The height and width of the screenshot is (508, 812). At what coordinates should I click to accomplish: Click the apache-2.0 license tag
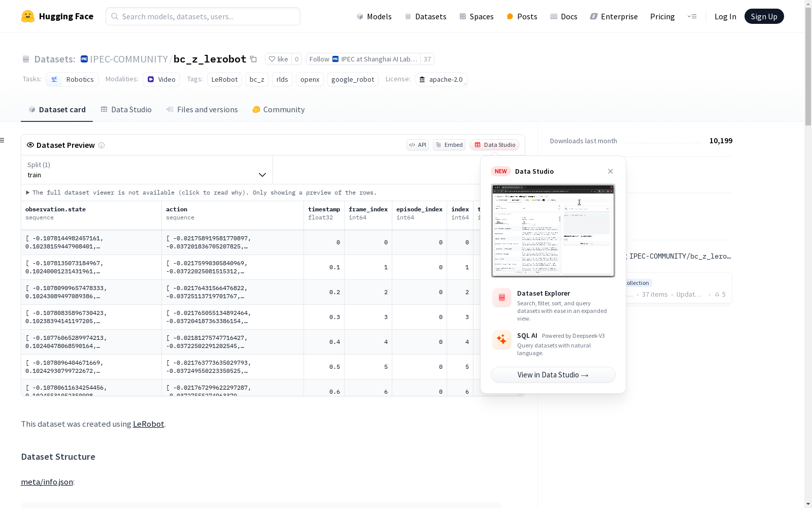tap(441, 79)
